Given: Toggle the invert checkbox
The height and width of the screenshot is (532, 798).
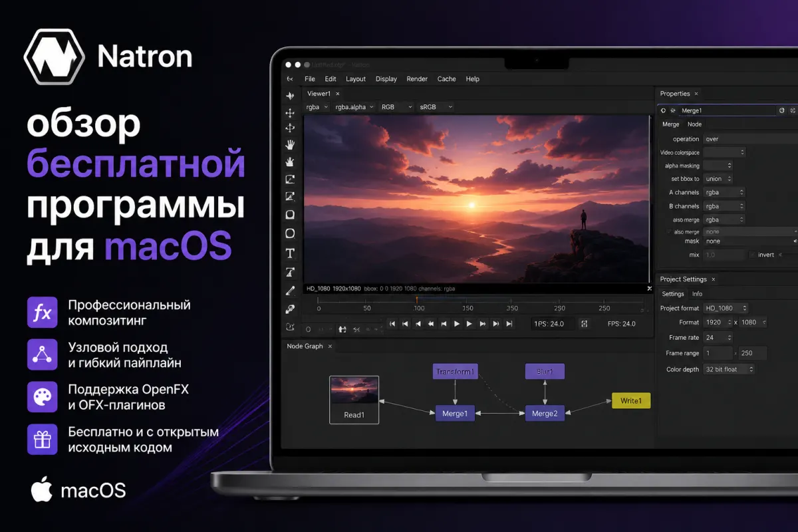Looking at the screenshot, I should tap(753, 255).
